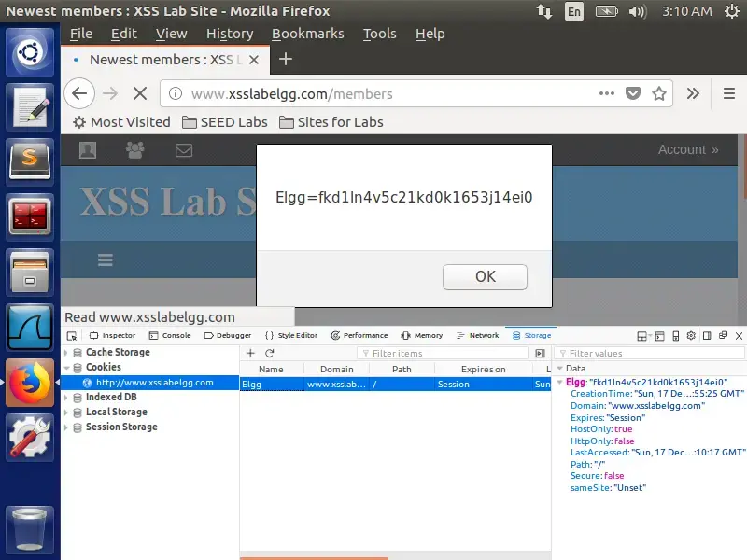Select the Storage devtools tab

531,336
